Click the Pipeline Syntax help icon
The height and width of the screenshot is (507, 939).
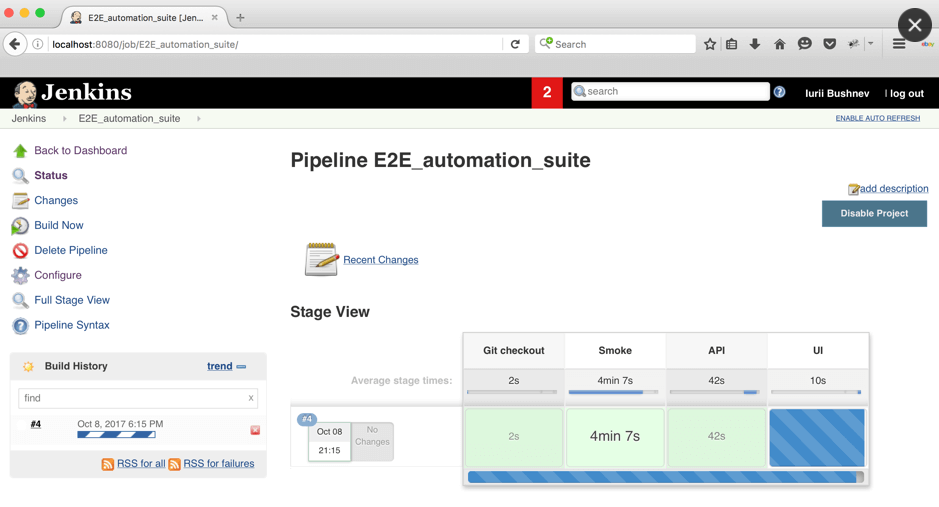click(x=20, y=326)
